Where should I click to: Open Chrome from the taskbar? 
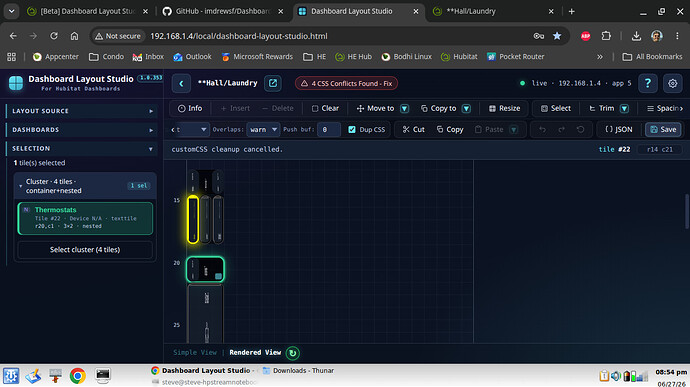click(x=77, y=376)
